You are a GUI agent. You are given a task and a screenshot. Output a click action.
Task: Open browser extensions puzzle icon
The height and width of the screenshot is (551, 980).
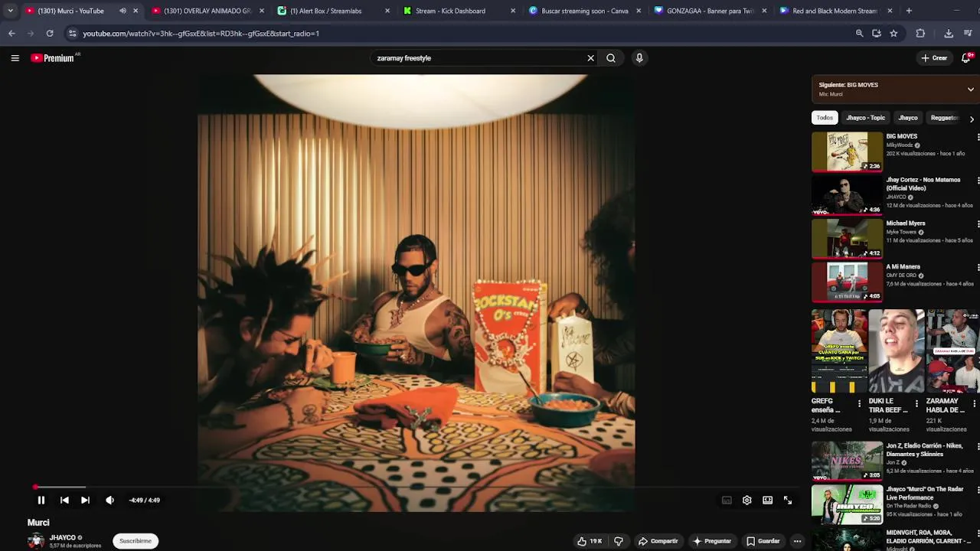click(x=920, y=34)
